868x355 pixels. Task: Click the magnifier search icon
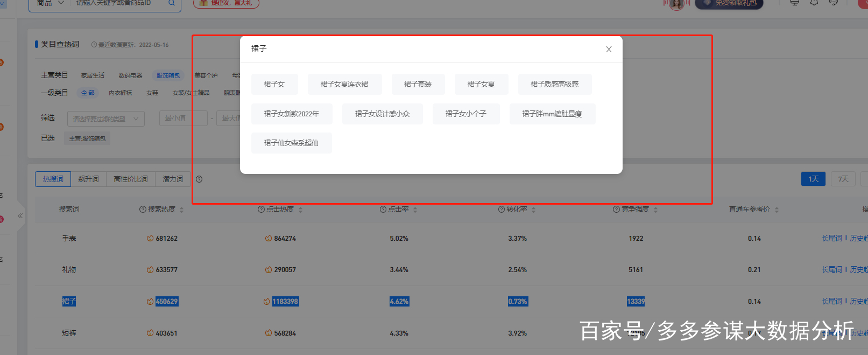pos(172,3)
